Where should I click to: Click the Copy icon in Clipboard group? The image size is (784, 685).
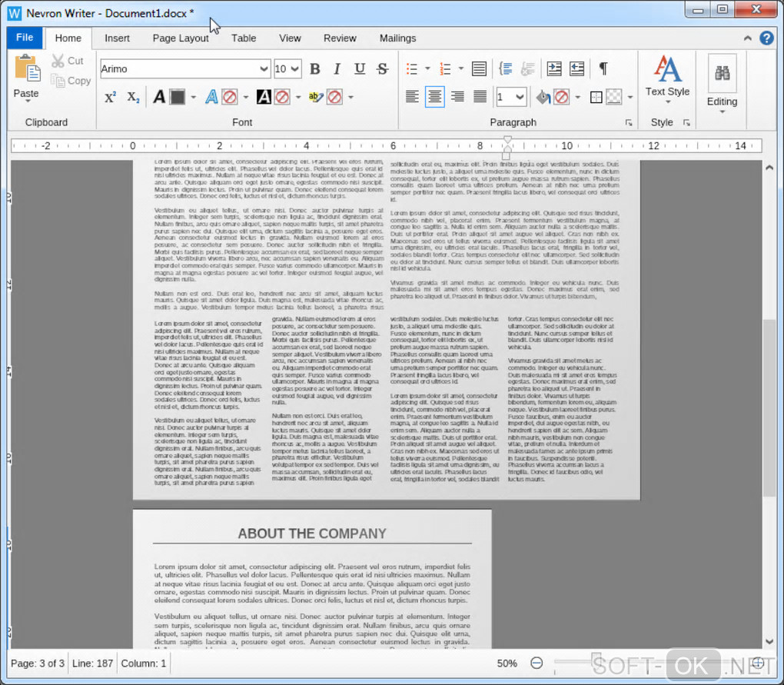coord(58,81)
